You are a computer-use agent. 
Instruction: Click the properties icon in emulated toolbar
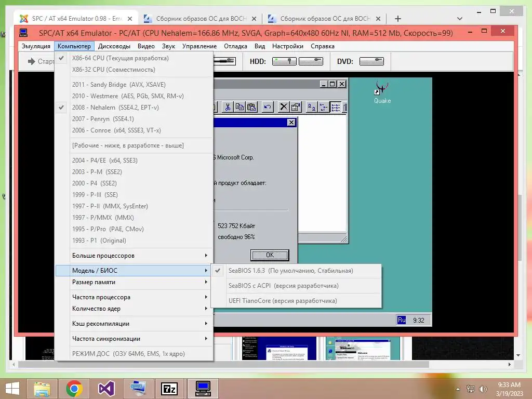tap(295, 107)
